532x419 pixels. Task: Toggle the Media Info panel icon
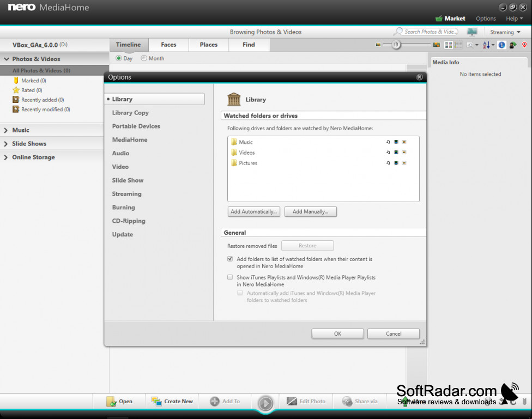pos(502,45)
